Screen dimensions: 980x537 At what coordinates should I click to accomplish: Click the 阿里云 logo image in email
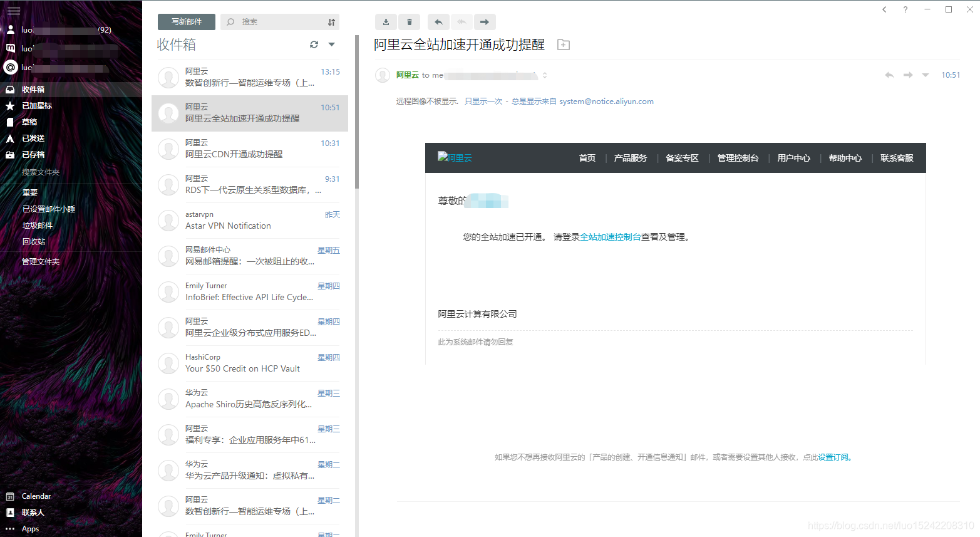455,157
